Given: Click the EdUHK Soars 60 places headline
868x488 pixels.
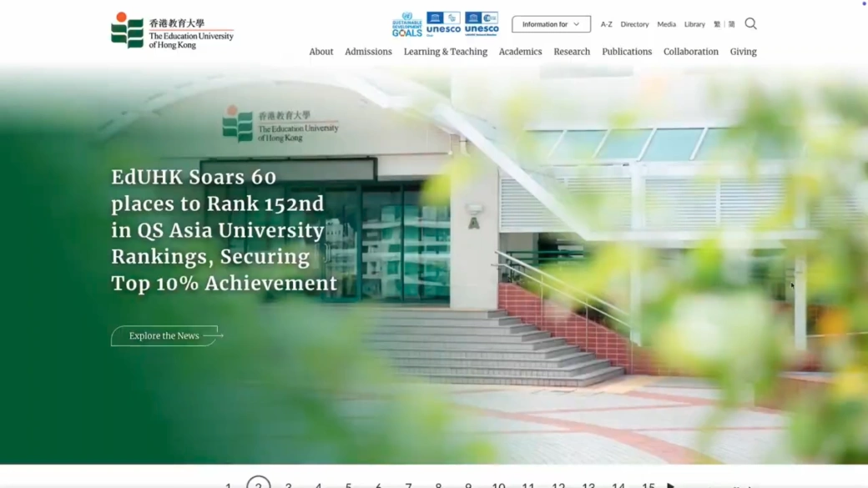Looking at the screenshot, I should pos(225,230).
